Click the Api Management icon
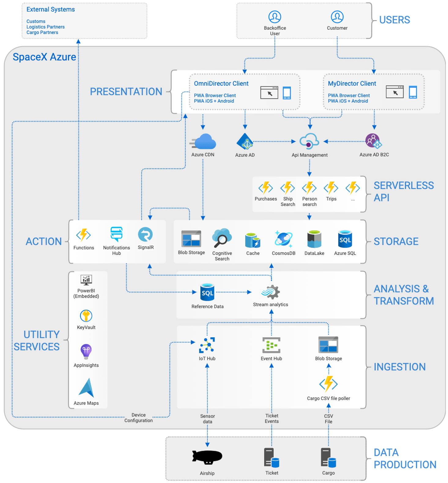 [309, 141]
